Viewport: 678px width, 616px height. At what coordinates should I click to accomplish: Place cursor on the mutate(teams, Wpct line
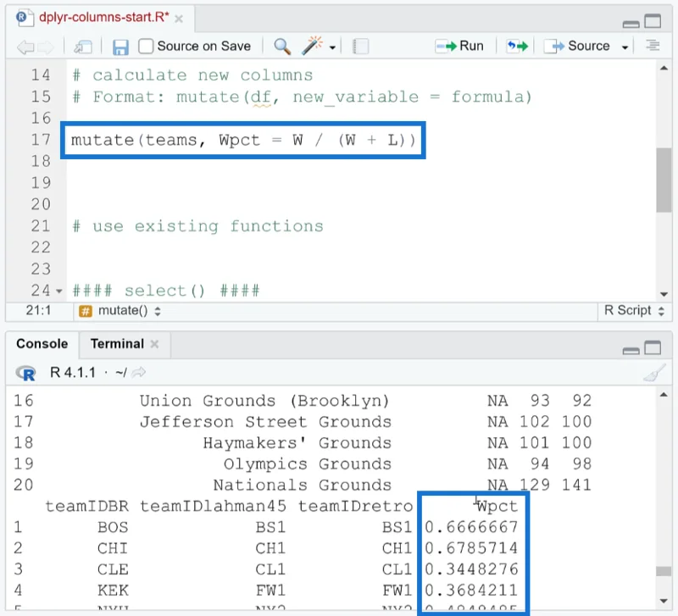click(243, 140)
